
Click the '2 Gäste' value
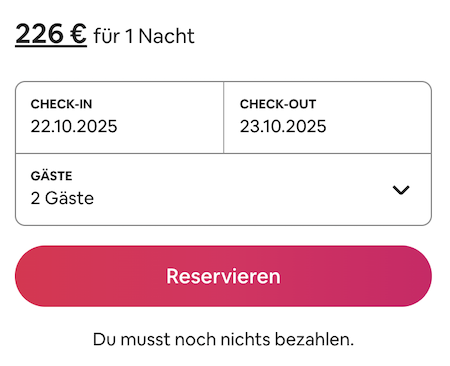[x=62, y=198]
